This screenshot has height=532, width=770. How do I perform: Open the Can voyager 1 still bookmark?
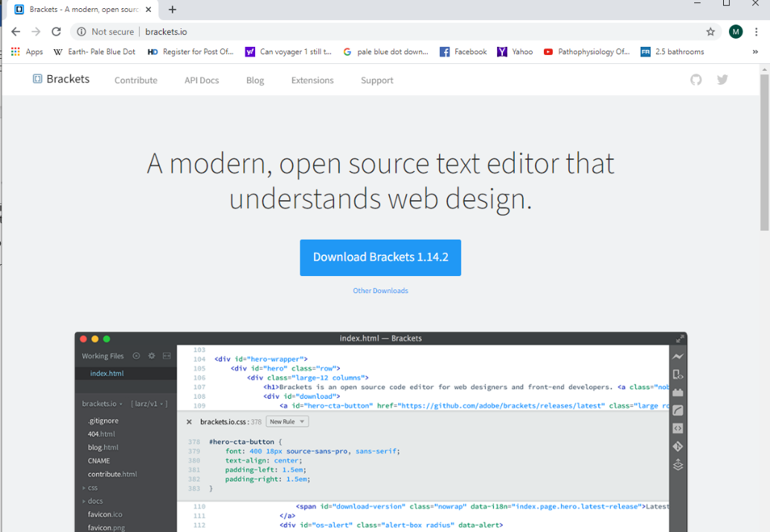coord(289,51)
